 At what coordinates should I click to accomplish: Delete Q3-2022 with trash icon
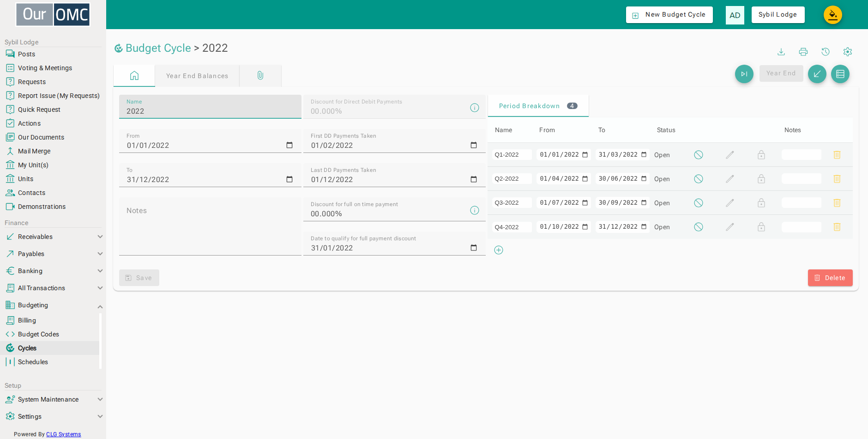(837, 203)
